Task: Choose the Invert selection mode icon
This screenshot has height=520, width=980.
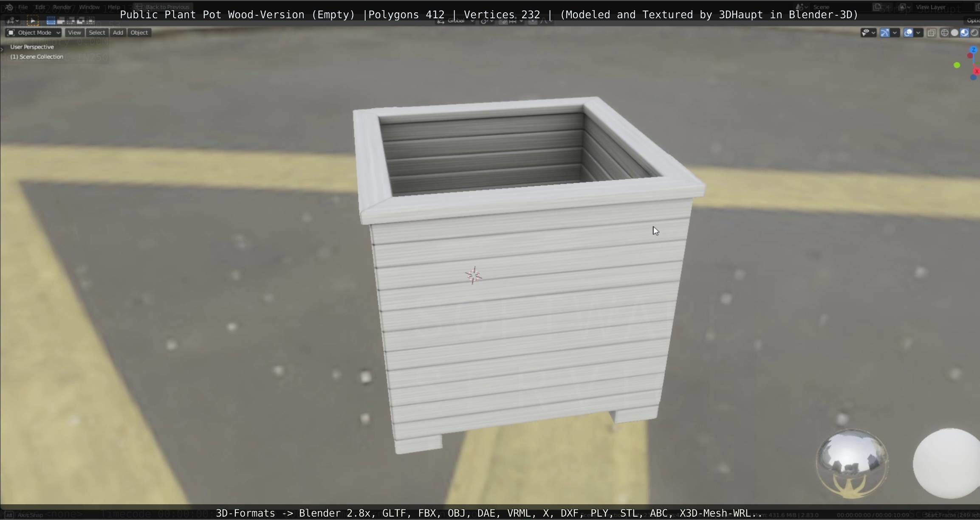Action: tap(80, 20)
